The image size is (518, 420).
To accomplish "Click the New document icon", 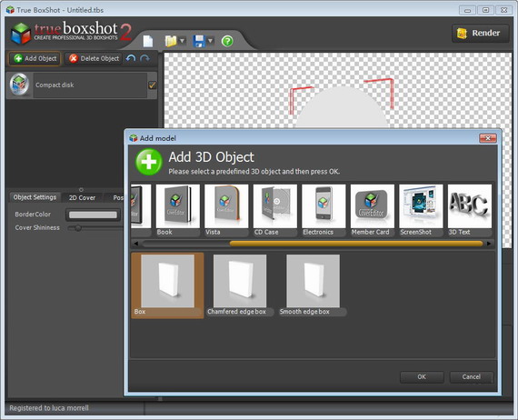I will tap(147, 41).
